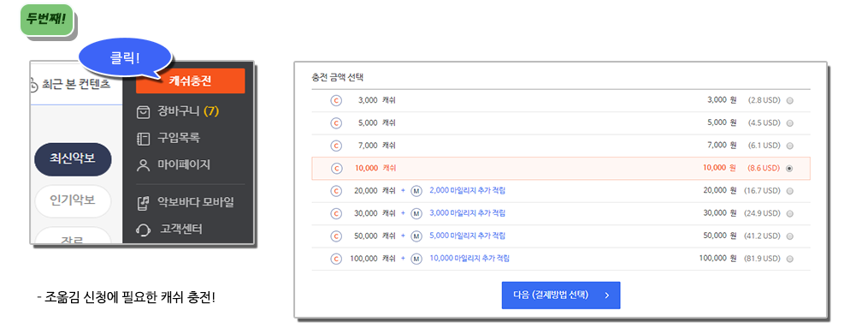Click the orange 캐쉬충전 button

coord(190,81)
